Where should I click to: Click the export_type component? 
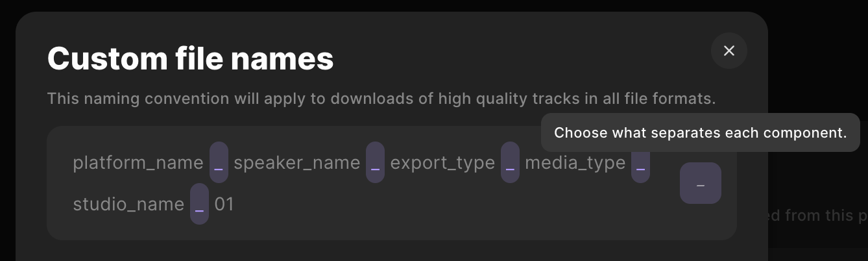point(442,162)
